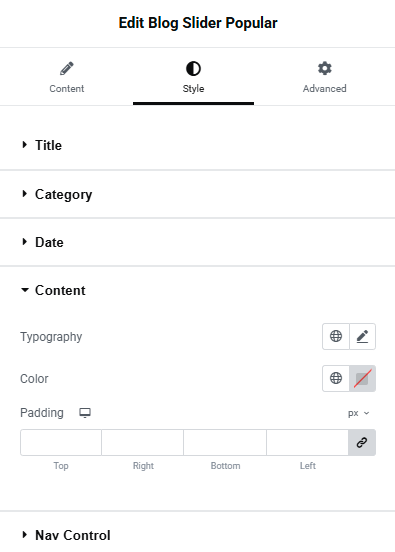Screen dimensions: 395x552
Task: Open global colors globe icon for Color
Action: (x=336, y=378)
